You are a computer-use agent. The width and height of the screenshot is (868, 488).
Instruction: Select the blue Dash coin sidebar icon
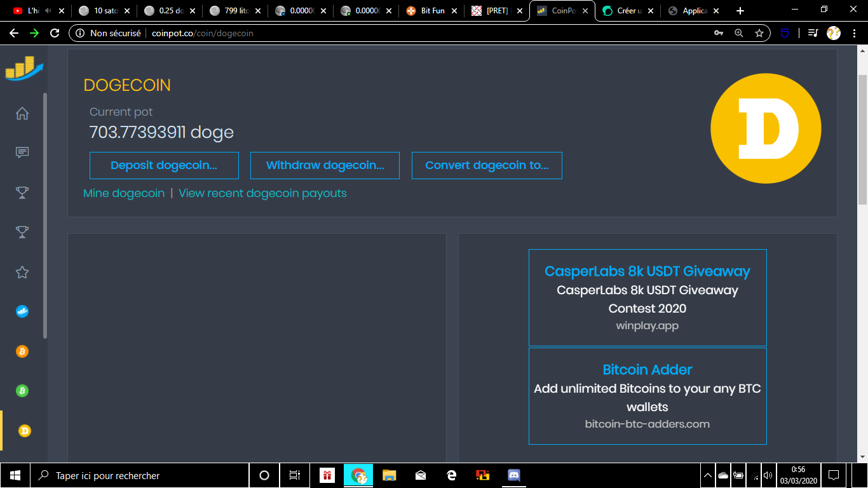[22, 311]
